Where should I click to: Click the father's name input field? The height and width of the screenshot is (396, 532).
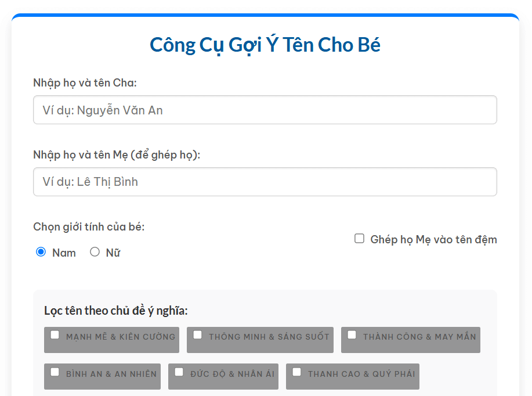click(265, 110)
